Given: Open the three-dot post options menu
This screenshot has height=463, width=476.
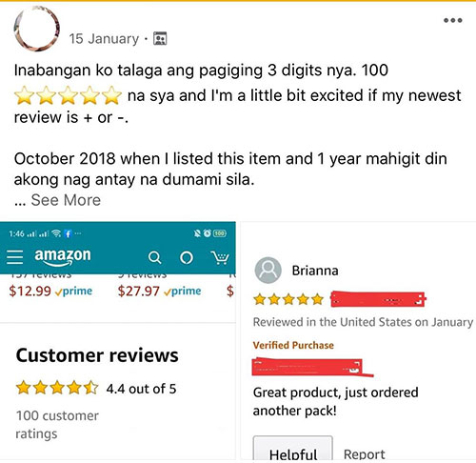Looking at the screenshot, I should tap(453, 20).
